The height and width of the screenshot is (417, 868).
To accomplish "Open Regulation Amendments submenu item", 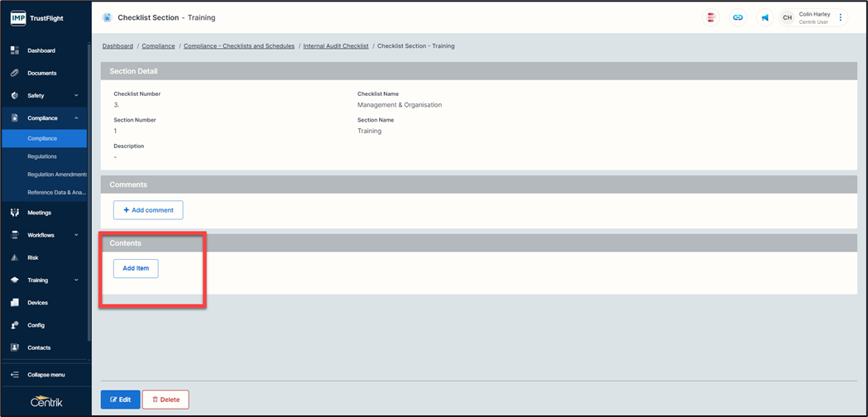I will 56,175.
